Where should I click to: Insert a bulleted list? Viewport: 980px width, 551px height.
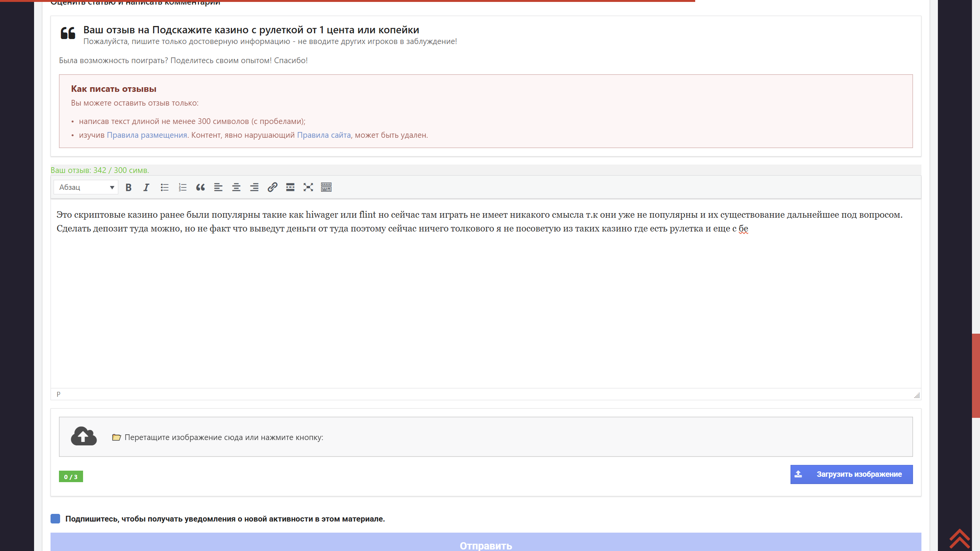165,187
